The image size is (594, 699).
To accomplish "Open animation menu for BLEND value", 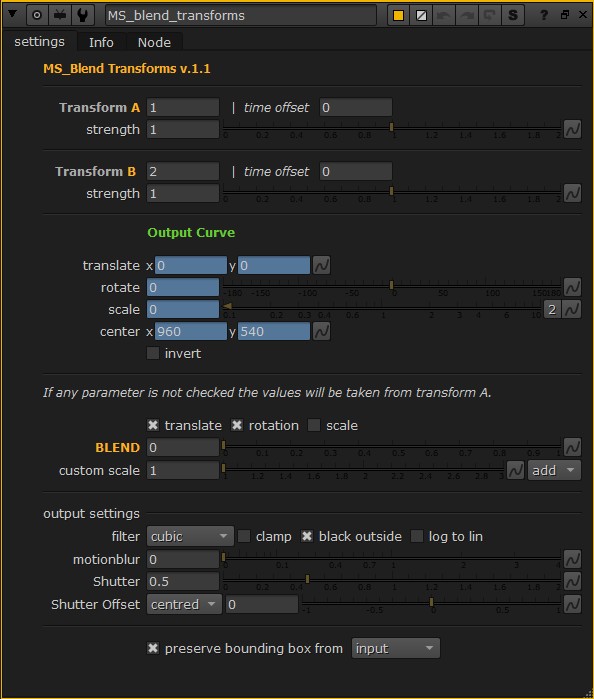I will point(572,447).
